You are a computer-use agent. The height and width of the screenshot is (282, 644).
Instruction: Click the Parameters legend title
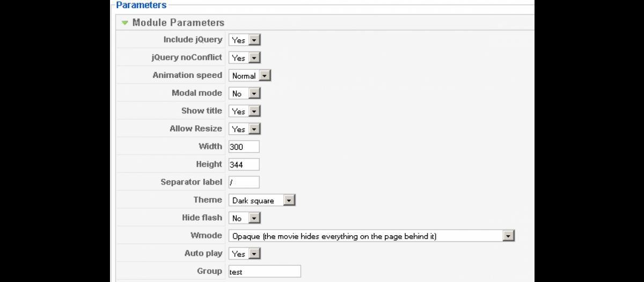[141, 5]
